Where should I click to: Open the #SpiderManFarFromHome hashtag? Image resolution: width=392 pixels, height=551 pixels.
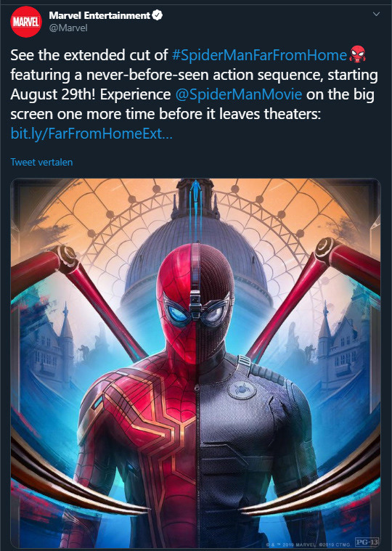pyautogui.click(x=260, y=55)
